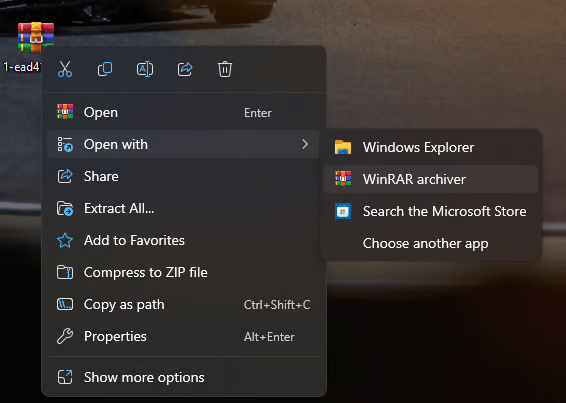Click the Open with menu item
Screen dimensions: 566x403
(183, 144)
